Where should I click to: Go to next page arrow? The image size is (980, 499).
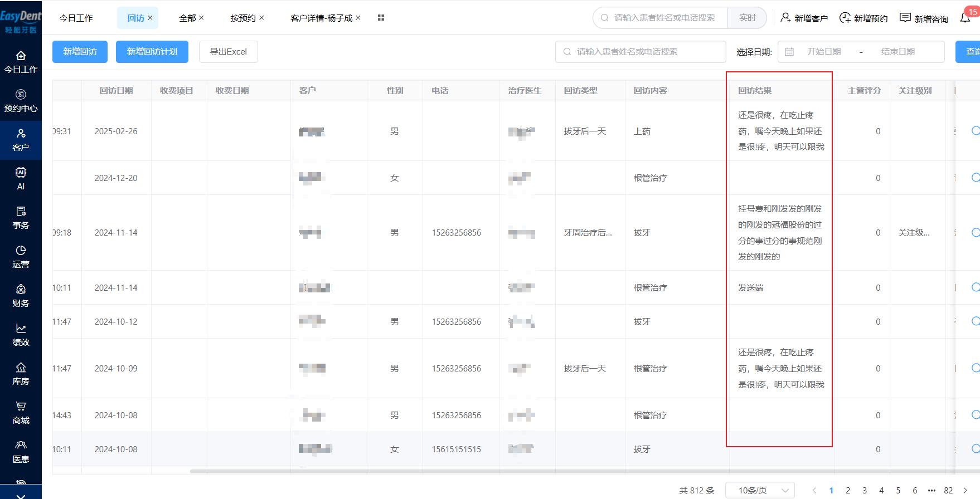click(x=965, y=490)
